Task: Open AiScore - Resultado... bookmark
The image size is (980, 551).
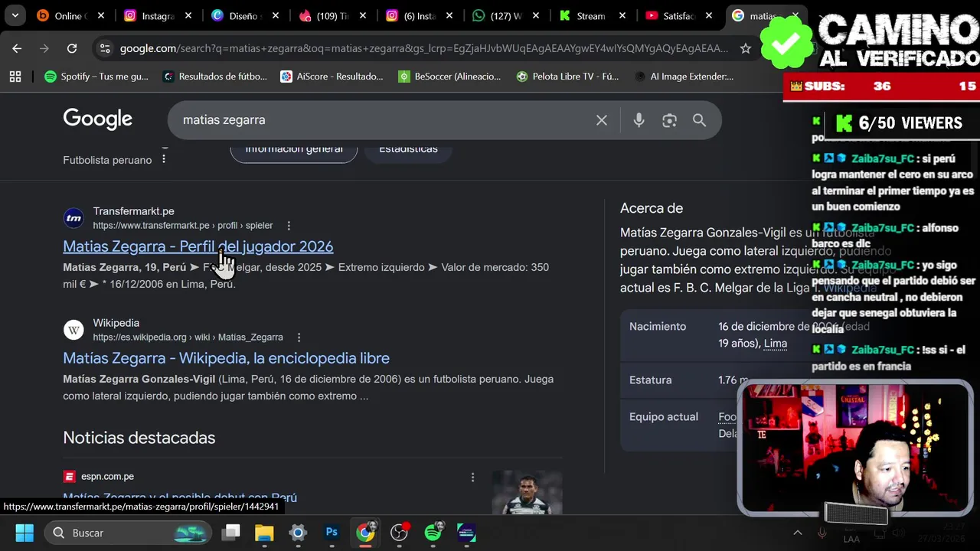Action: [332, 77]
